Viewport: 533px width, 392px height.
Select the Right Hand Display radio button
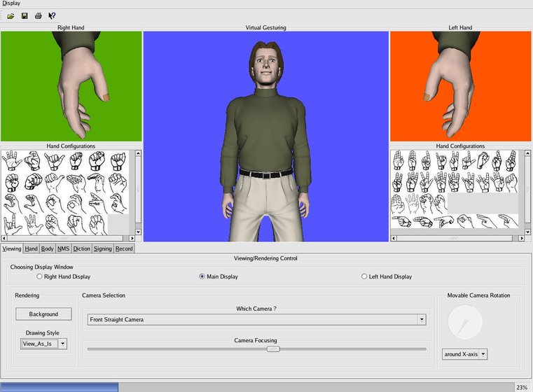(39, 276)
